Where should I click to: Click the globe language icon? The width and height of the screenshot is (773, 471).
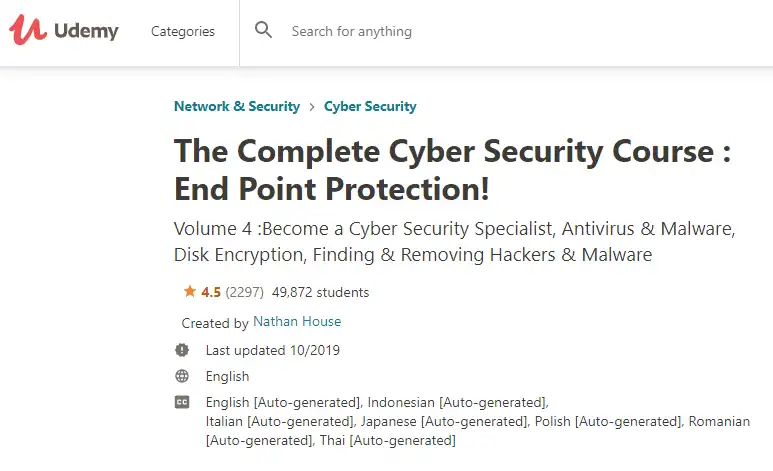pyautogui.click(x=182, y=376)
